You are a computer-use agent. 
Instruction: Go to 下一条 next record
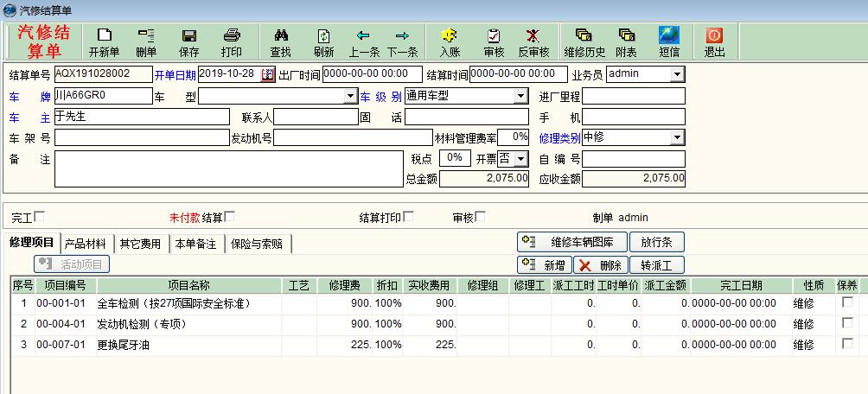402,36
